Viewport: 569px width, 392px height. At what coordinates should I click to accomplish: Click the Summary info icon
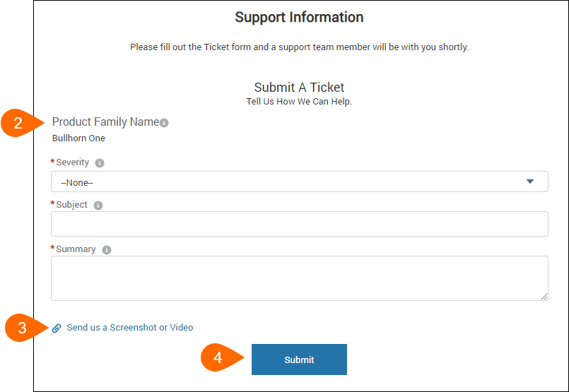pos(106,250)
